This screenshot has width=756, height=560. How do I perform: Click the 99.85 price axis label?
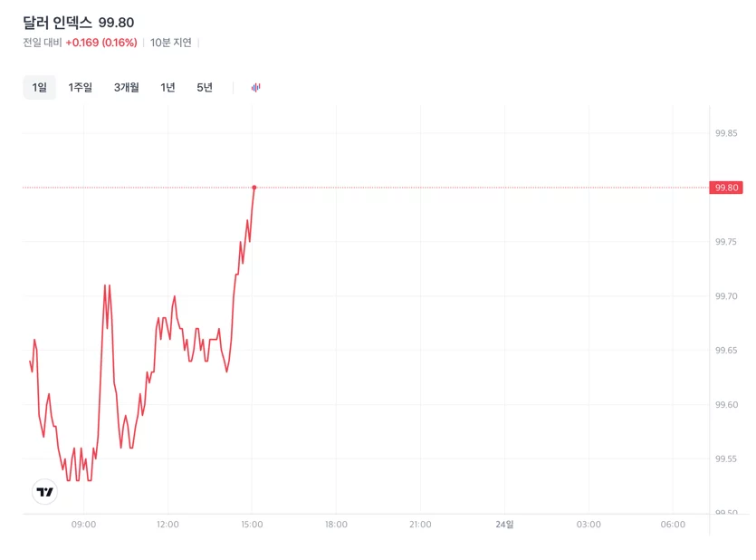click(x=726, y=133)
